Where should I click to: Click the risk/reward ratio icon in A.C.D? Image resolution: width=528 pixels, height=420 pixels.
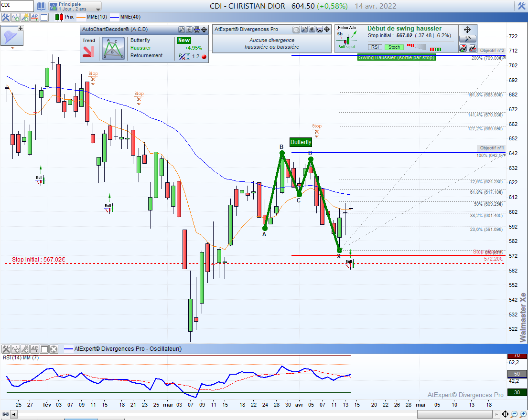tap(184, 57)
